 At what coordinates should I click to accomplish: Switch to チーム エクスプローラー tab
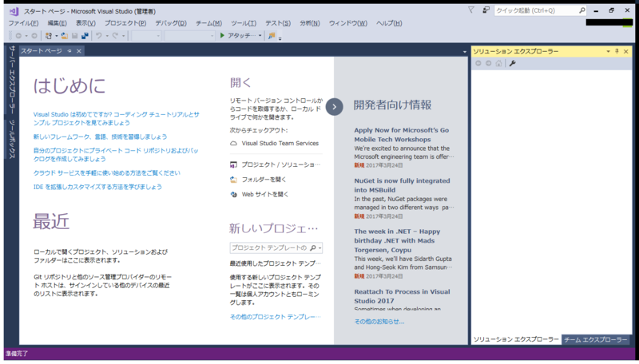[595, 339]
